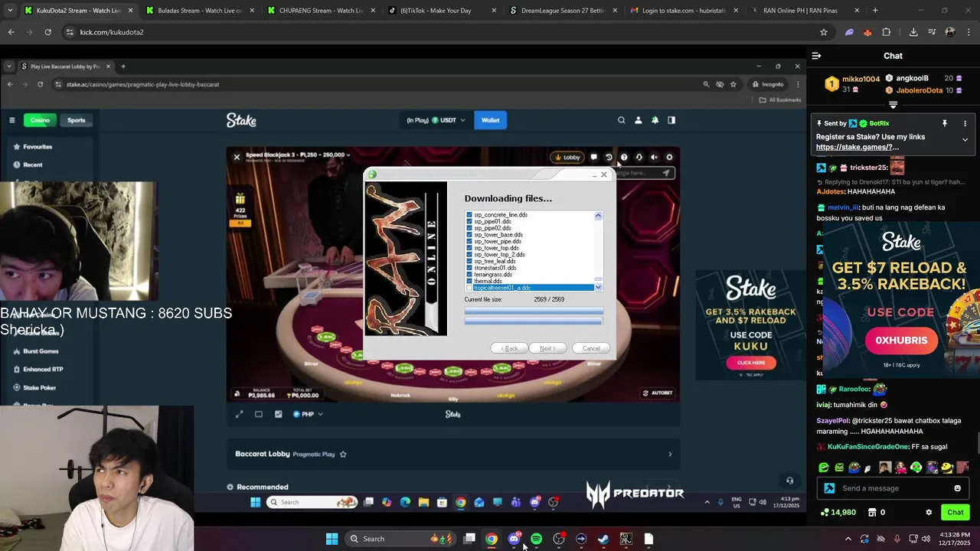Mute the blackjack game sound
The height and width of the screenshot is (551, 980).
coord(654,157)
